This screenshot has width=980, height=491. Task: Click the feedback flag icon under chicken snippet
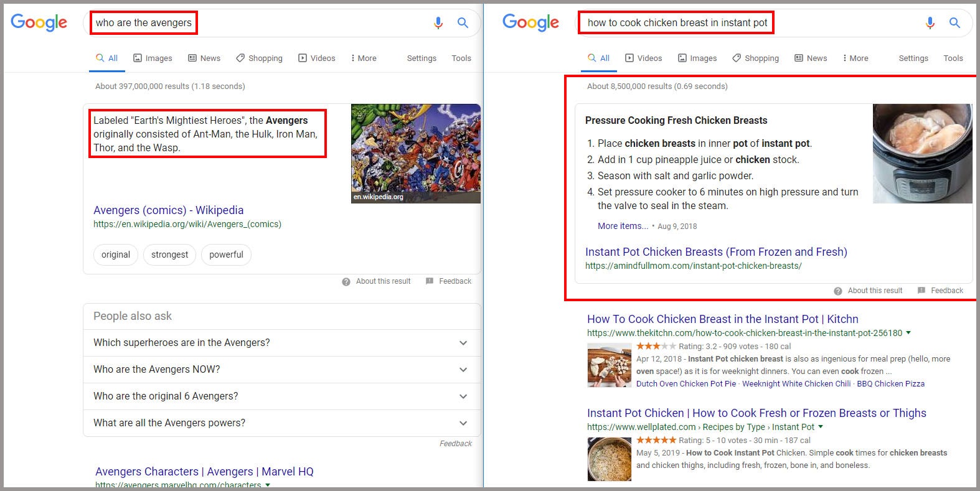pos(921,291)
